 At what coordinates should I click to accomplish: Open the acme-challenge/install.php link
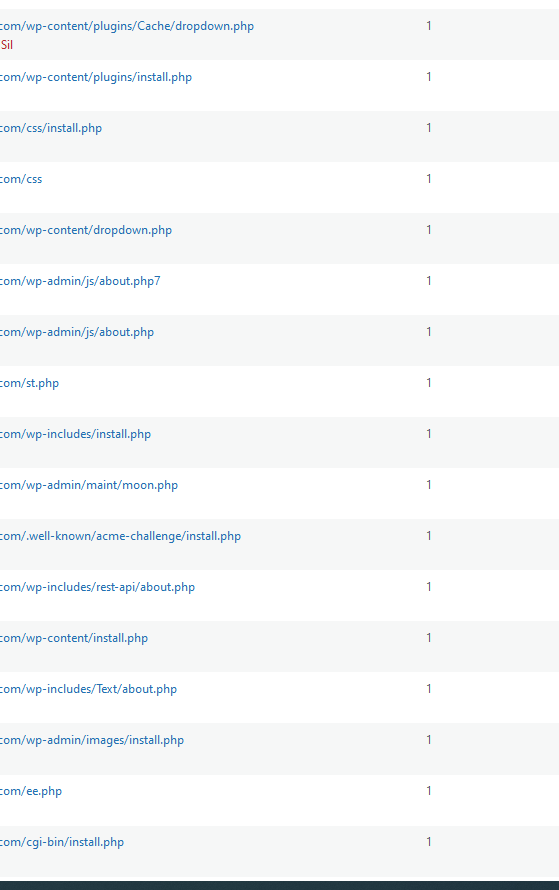pos(120,537)
